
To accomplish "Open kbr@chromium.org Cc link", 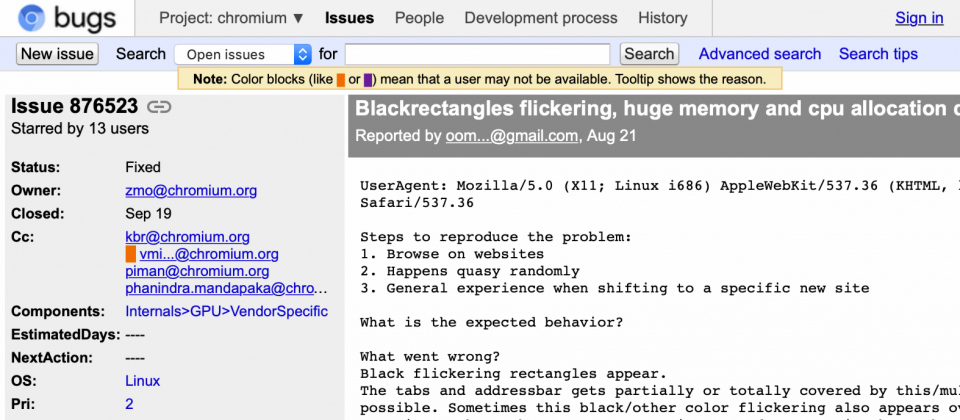I will pos(187,237).
